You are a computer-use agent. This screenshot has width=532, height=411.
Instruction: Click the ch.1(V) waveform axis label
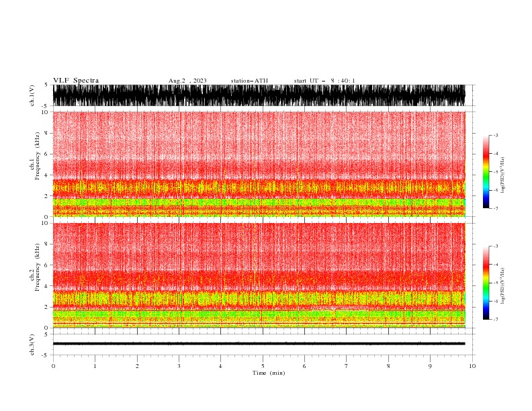(x=32, y=95)
